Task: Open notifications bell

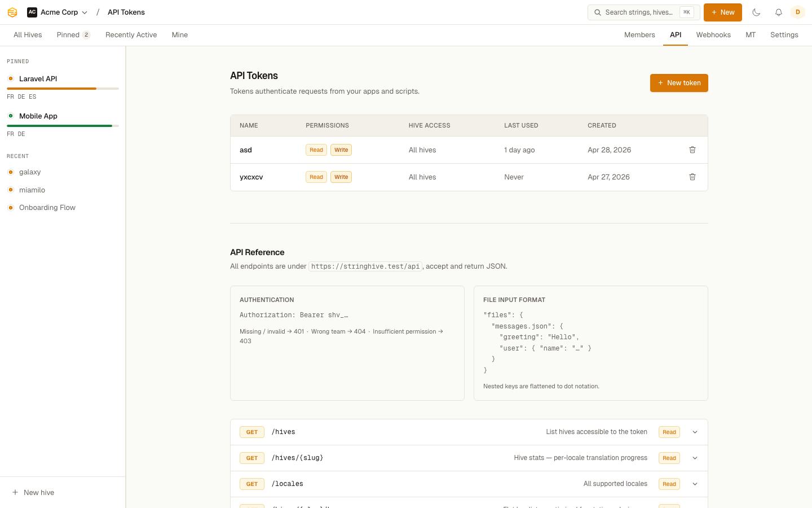Action: (x=779, y=12)
